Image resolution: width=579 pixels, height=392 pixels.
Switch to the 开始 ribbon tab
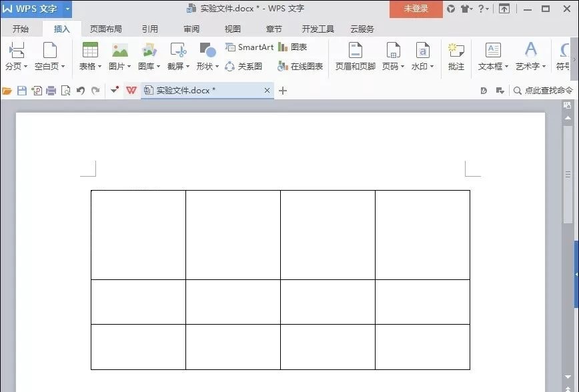(21, 29)
